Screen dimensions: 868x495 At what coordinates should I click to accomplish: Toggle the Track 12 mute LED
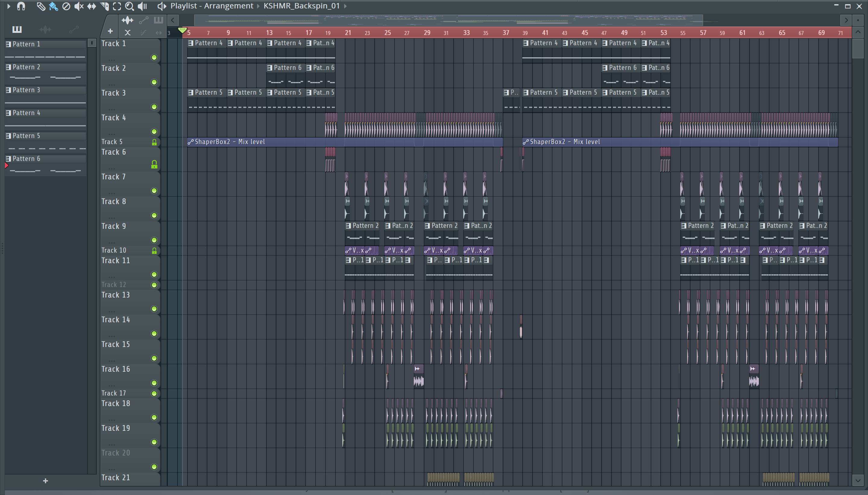point(154,285)
